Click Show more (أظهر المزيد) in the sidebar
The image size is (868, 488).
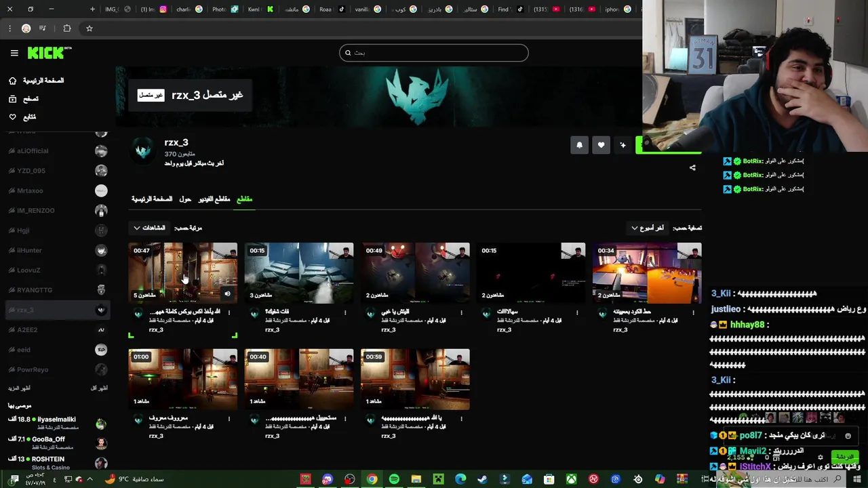(x=19, y=388)
